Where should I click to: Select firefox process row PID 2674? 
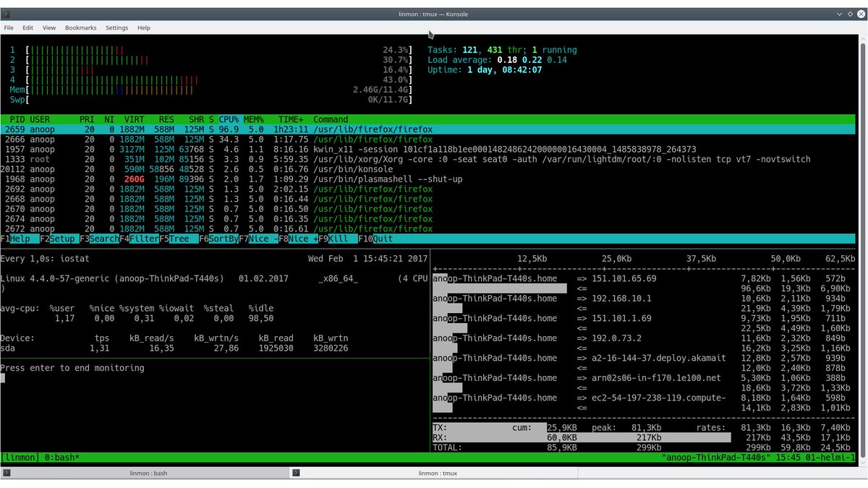pyautogui.click(x=427, y=219)
